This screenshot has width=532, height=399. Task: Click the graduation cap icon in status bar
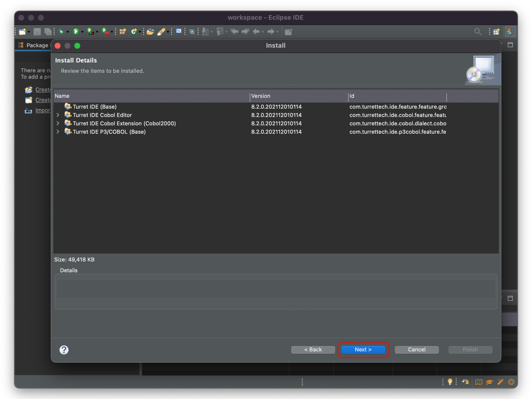[489, 382]
